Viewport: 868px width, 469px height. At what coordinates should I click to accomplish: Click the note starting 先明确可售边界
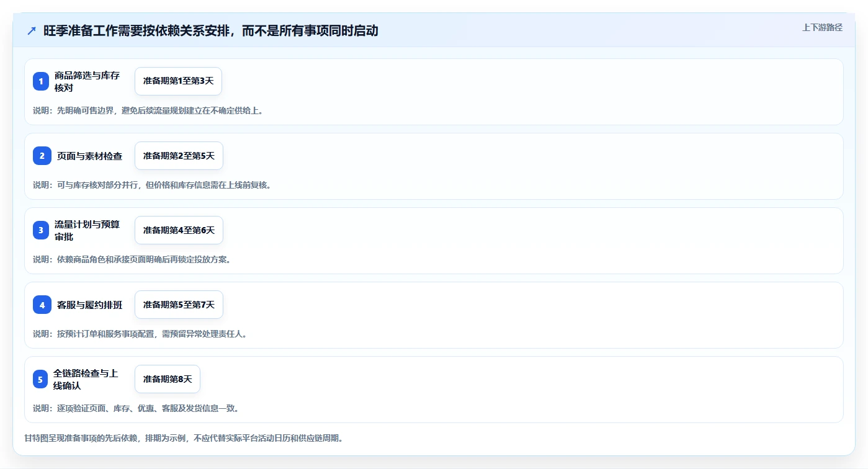(148, 110)
